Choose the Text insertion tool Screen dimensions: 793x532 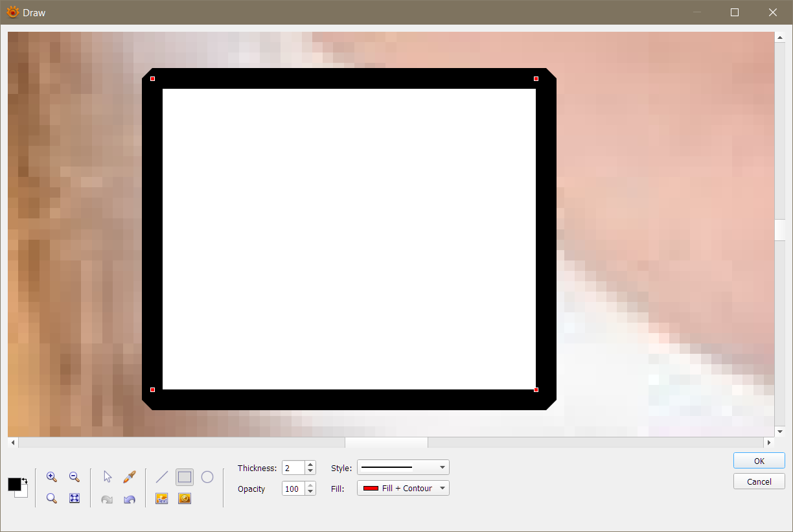point(162,498)
